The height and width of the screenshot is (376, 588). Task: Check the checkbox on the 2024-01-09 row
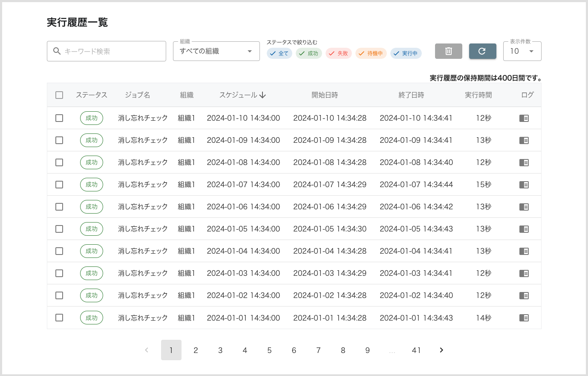point(59,140)
